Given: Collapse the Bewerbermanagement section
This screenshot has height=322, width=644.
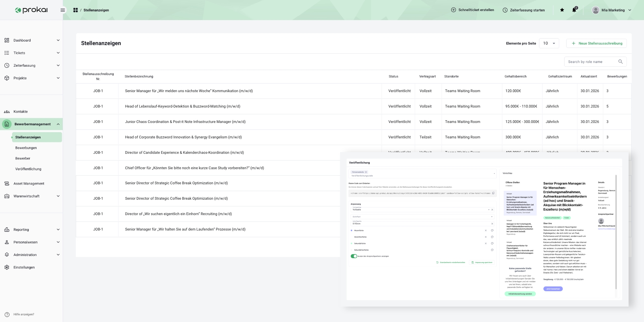Looking at the screenshot, I should coord(58,124).
